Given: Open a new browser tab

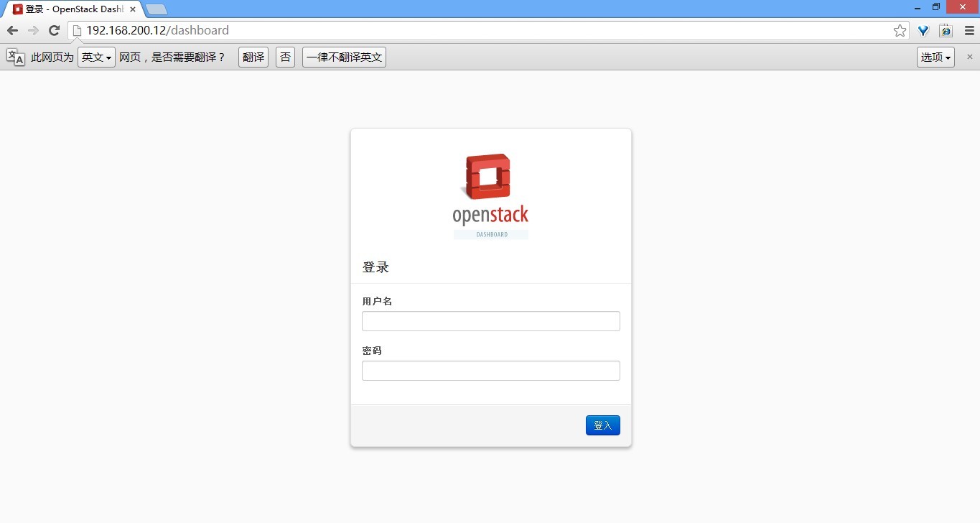Looking at the screenshot, I should [157, 9].
